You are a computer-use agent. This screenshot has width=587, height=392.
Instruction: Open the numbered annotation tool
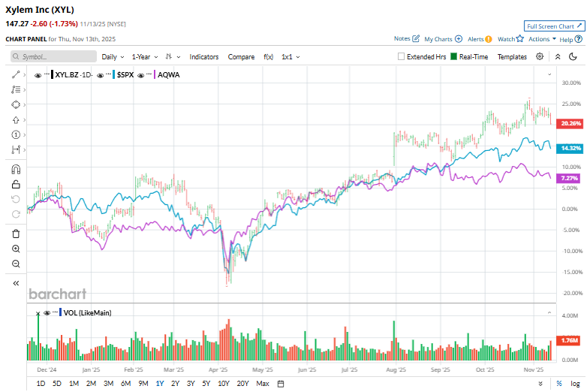point(16,134)
